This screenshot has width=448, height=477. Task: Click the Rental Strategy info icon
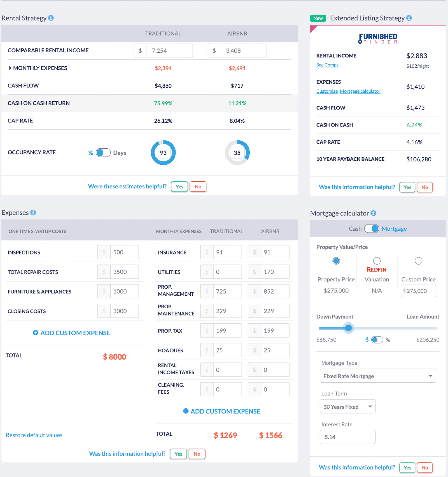pos(51,18)
